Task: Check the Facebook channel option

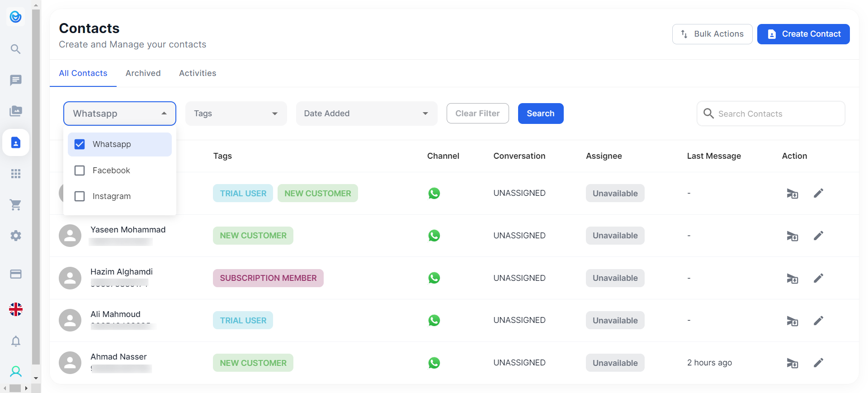Action: 80,170
